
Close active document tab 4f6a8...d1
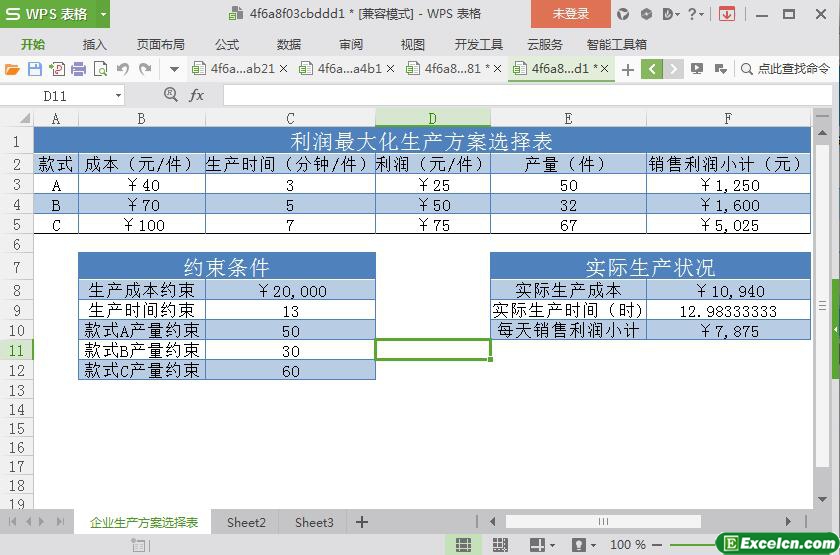(605, 69)
